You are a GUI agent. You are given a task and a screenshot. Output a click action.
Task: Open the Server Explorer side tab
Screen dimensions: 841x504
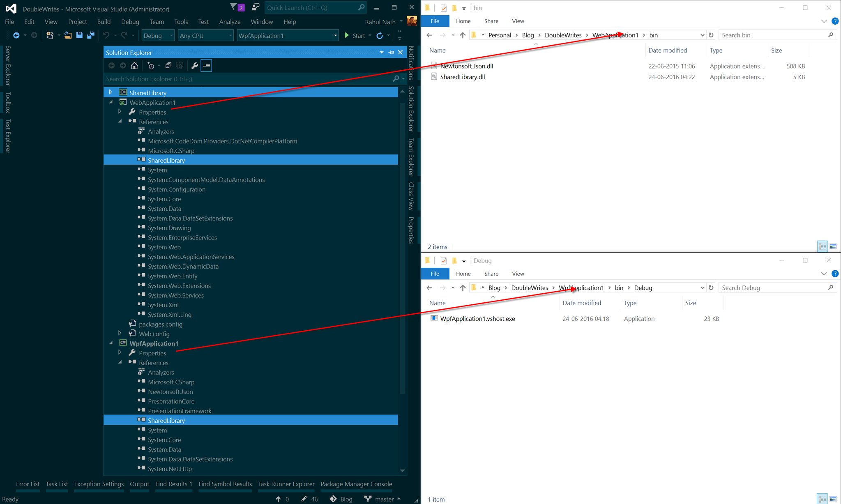(7, 66)
